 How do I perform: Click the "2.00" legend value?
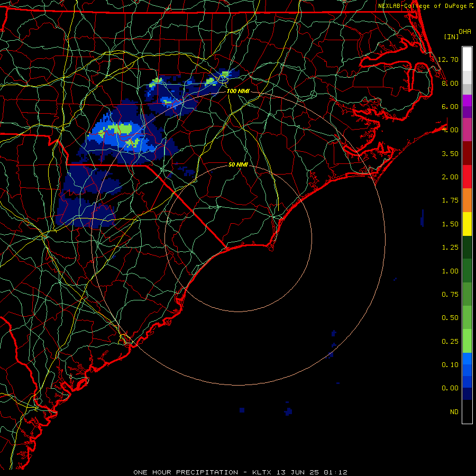[450, 177]
